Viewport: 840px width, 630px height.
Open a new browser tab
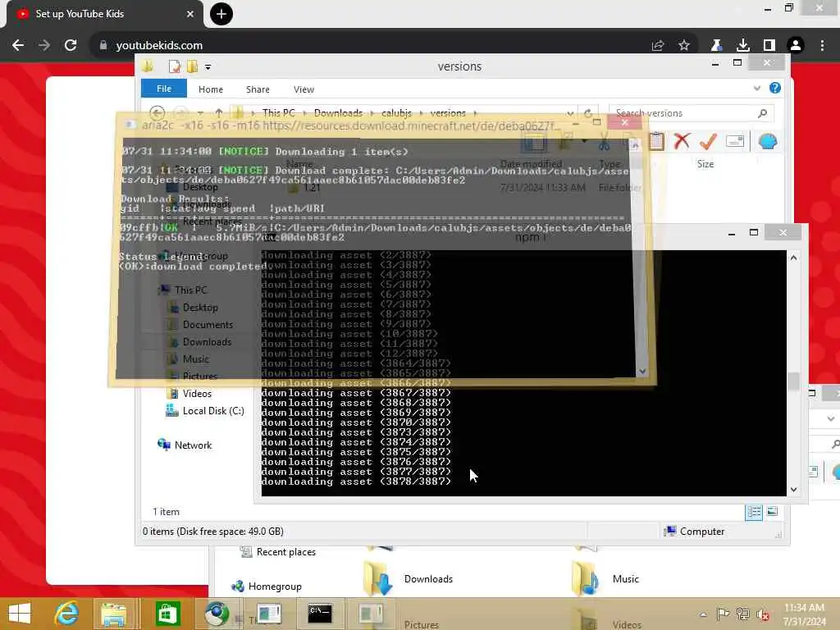[x=221, y=14]
